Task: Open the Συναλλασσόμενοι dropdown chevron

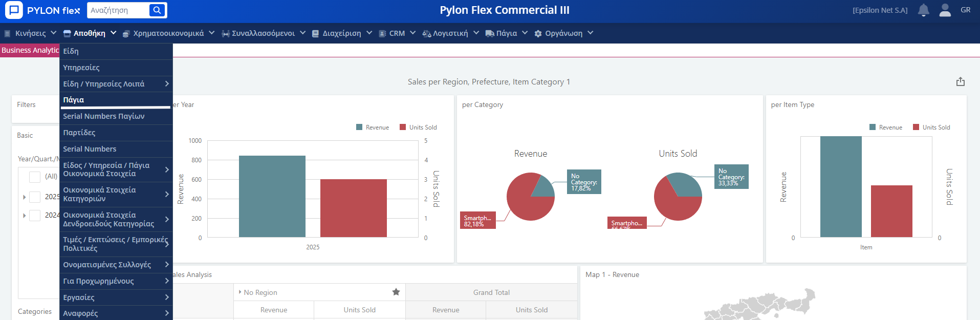Action: [302, 33]
